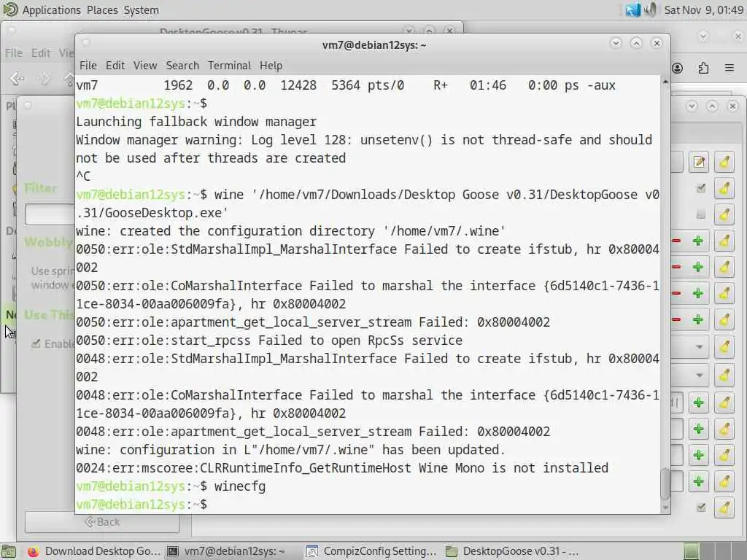Open the terminal Help menu
This screenshot has height=560, width=747.
click(x=271, y=65)
